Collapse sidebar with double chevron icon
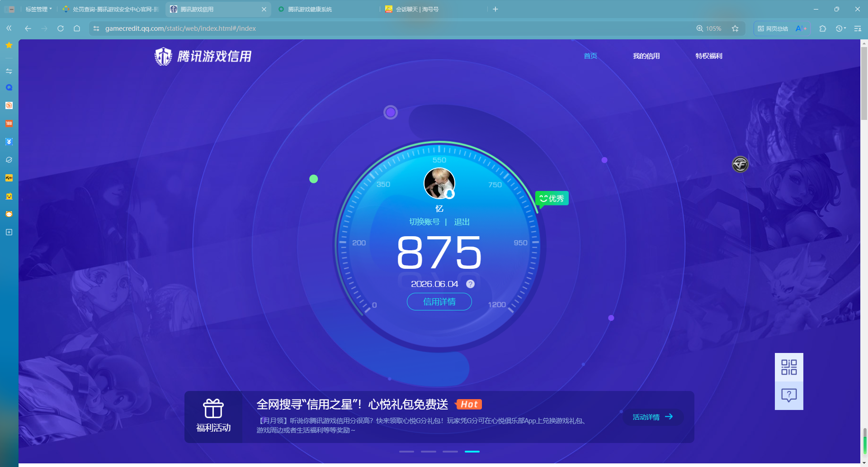 9,28
